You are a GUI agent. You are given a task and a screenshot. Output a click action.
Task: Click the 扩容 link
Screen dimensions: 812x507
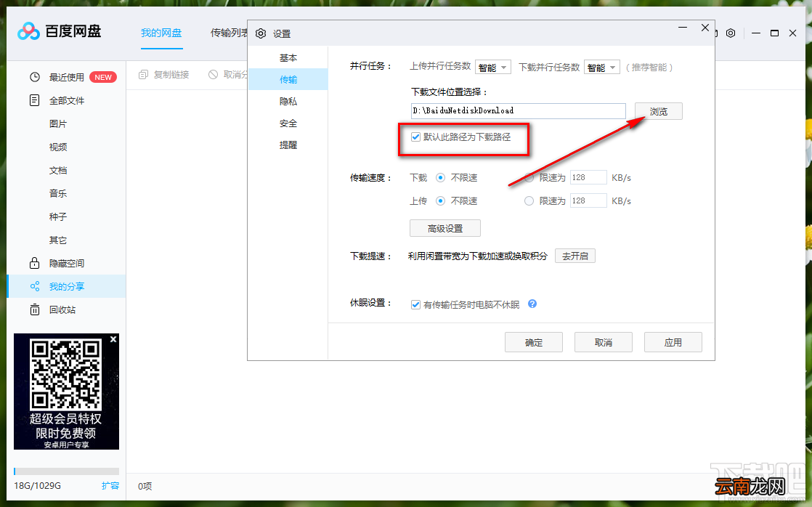coord(110,486)
